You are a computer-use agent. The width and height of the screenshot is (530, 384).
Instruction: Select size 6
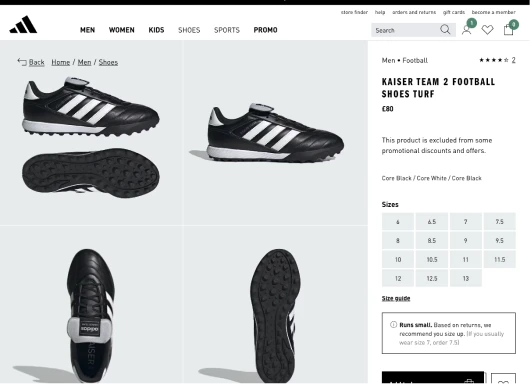(398, 222)
